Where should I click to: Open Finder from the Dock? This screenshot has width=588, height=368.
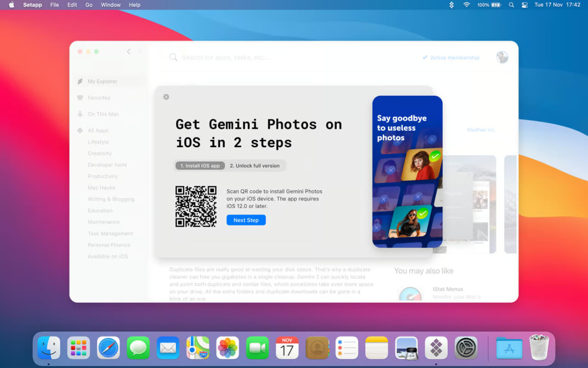pos(49,348)
